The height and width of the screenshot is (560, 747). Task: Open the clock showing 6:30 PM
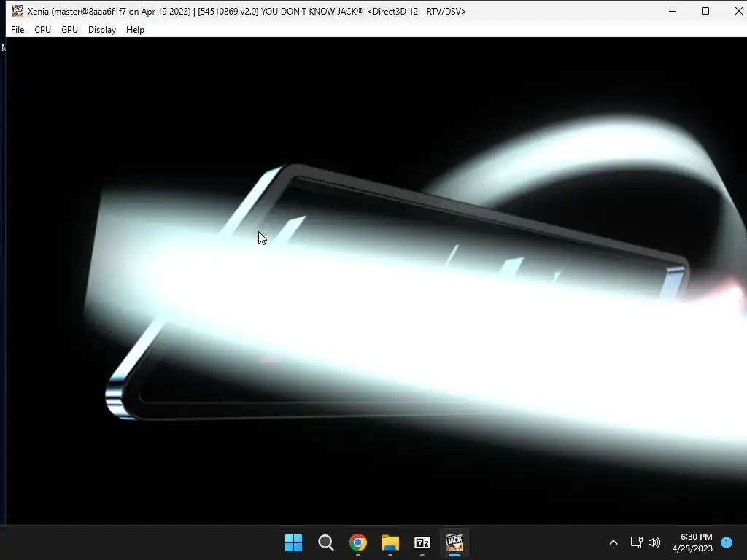pyautogui.click(x=692, y=542)
